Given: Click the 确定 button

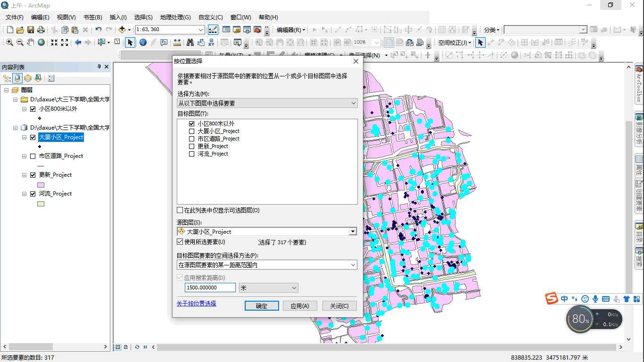Looking at the screenshot, I should click(x=262, y=306).
